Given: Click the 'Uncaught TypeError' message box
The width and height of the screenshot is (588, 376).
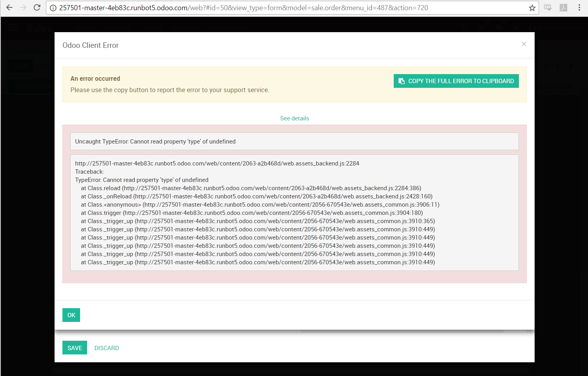Looking at the screenshot, I should point(294,142).
